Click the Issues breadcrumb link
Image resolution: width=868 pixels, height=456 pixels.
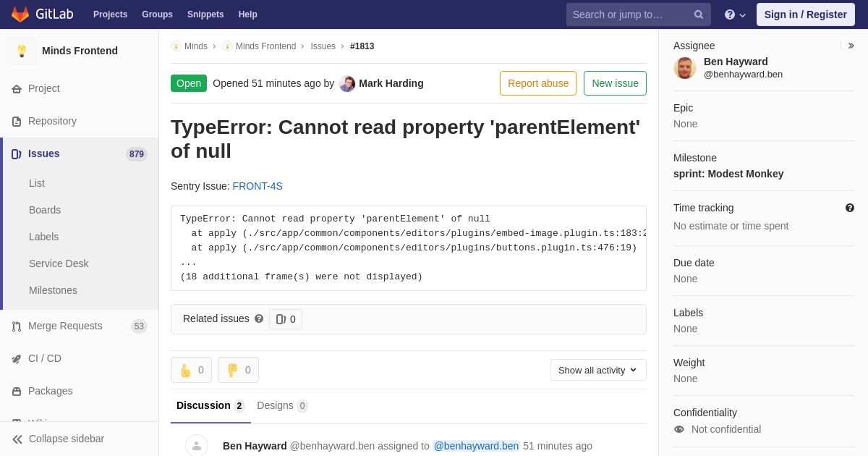pyautogui.click(x=323, y=46)
